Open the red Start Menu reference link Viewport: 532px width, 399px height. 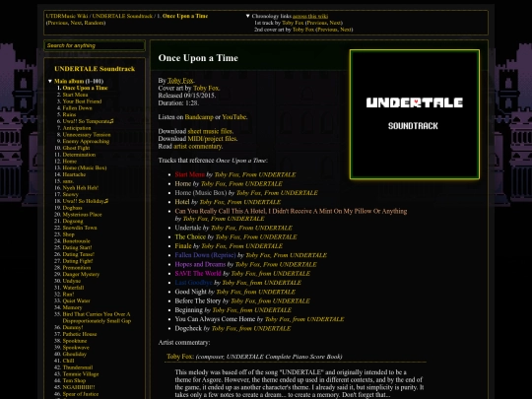[190, 174]
